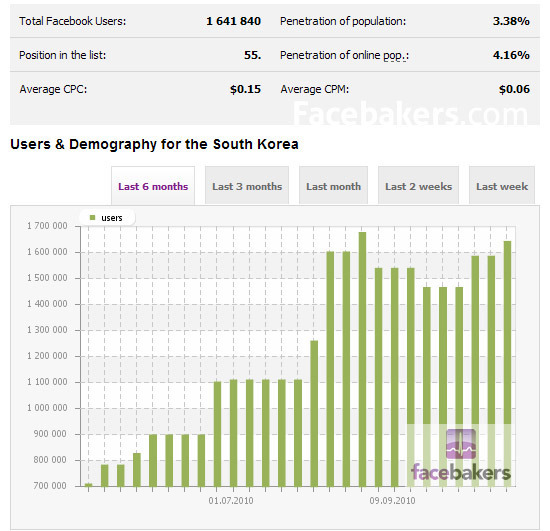The width and height of the screenshot is (550, 531).
Task: Click the Users & Demography for the South Korea heading
Action: point(154,144)
